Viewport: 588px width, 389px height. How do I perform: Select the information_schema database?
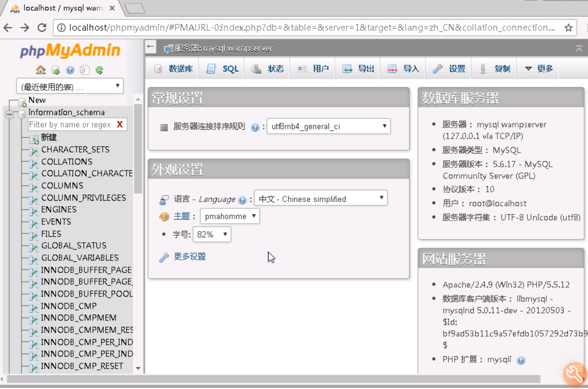(66, 113)
